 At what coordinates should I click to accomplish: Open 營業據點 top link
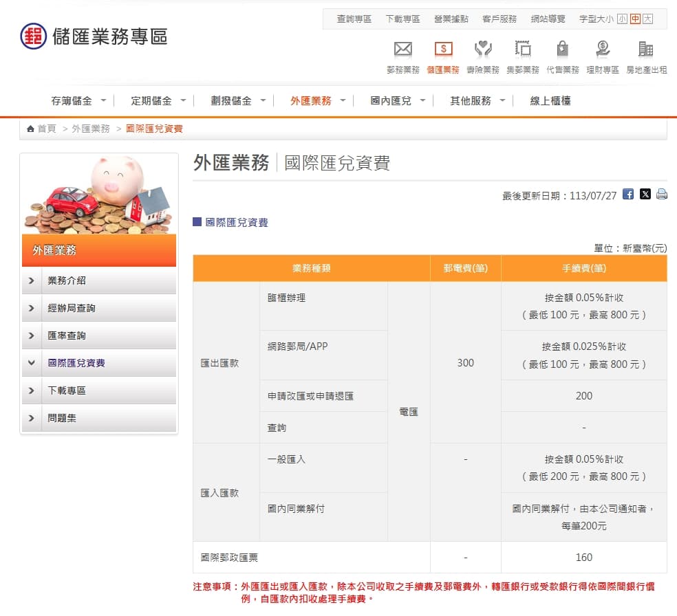[x=451, y=19]
